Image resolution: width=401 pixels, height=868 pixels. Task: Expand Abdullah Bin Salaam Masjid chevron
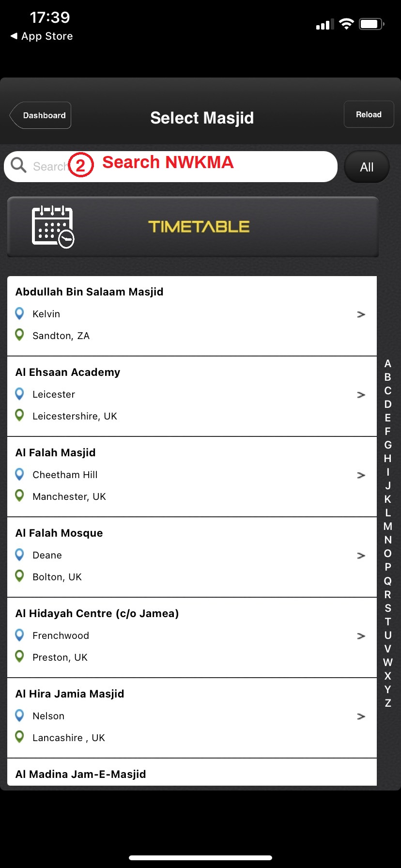pos(361,315)
